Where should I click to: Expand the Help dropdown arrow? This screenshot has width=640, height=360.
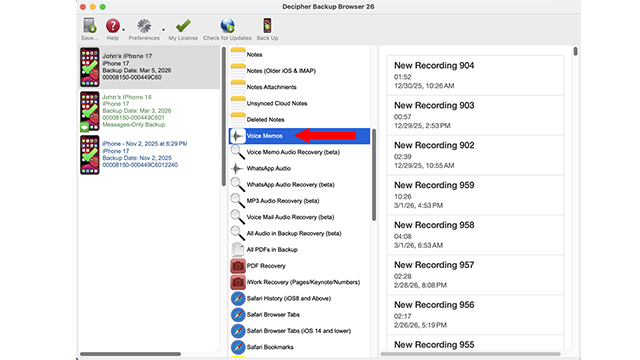124,30
